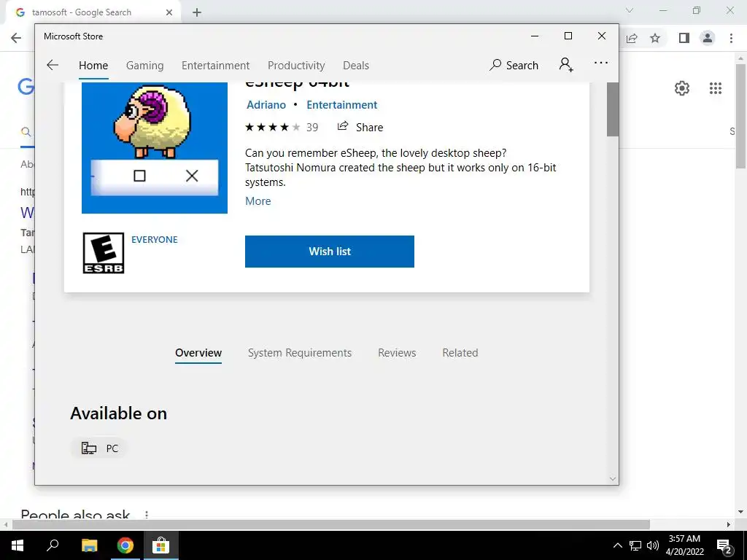
Task: Open the Store three-dots more menu
Action: click(x=601, y=63)
